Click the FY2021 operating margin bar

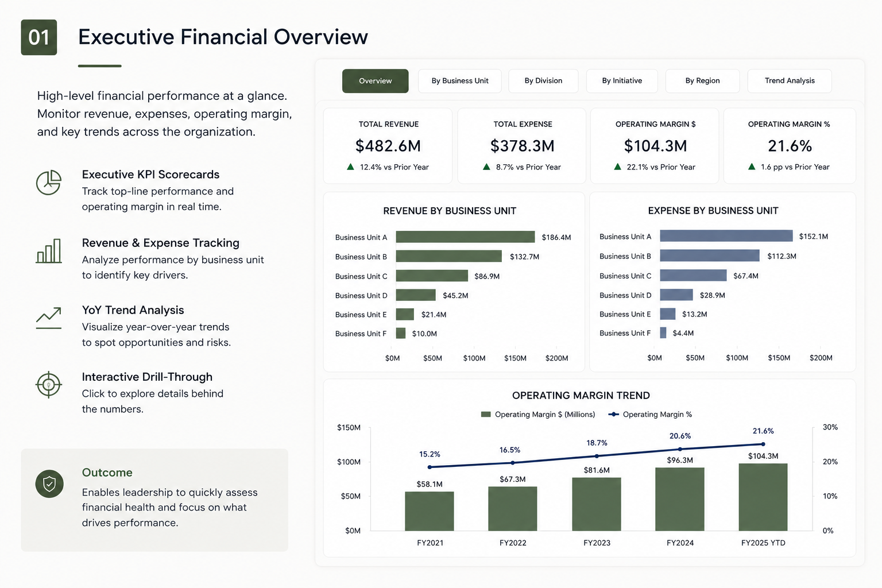pos(430,511)
